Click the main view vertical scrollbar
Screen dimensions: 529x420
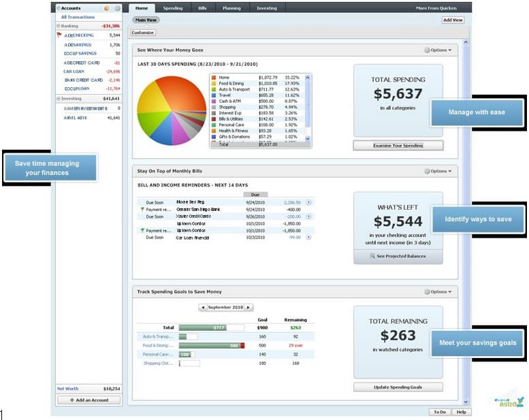click(x=466, y=221)
